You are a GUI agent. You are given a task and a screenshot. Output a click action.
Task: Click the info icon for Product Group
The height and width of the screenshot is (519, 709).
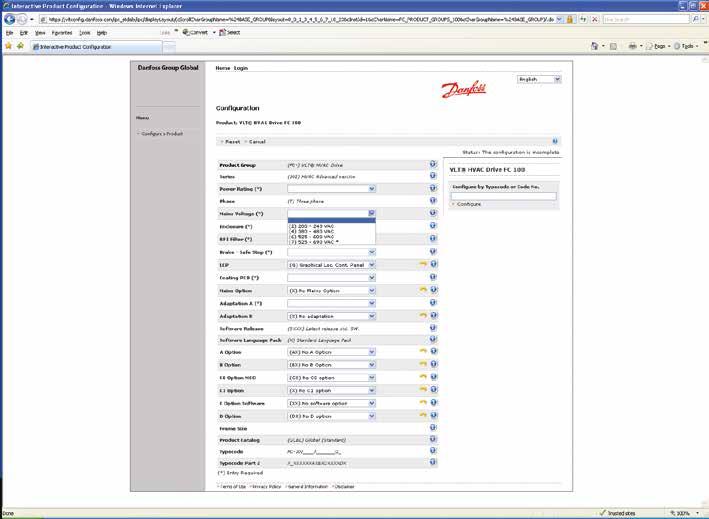pos(433,164)
